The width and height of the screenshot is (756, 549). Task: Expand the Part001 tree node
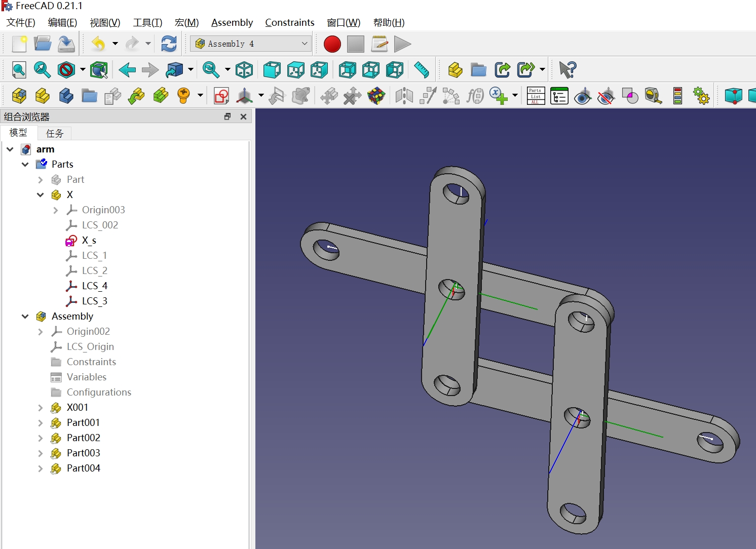41,423
